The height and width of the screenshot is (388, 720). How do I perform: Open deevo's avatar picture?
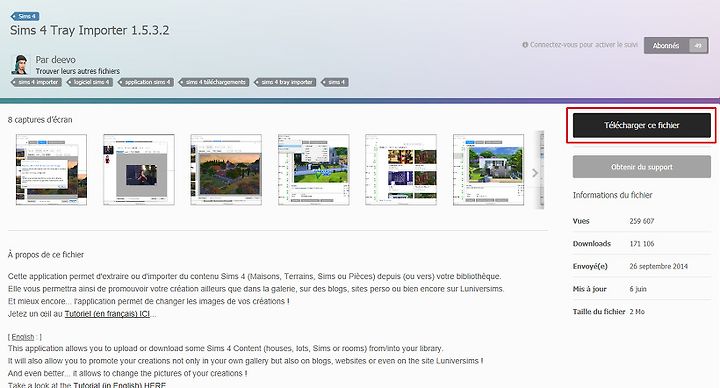pos(20,64)
